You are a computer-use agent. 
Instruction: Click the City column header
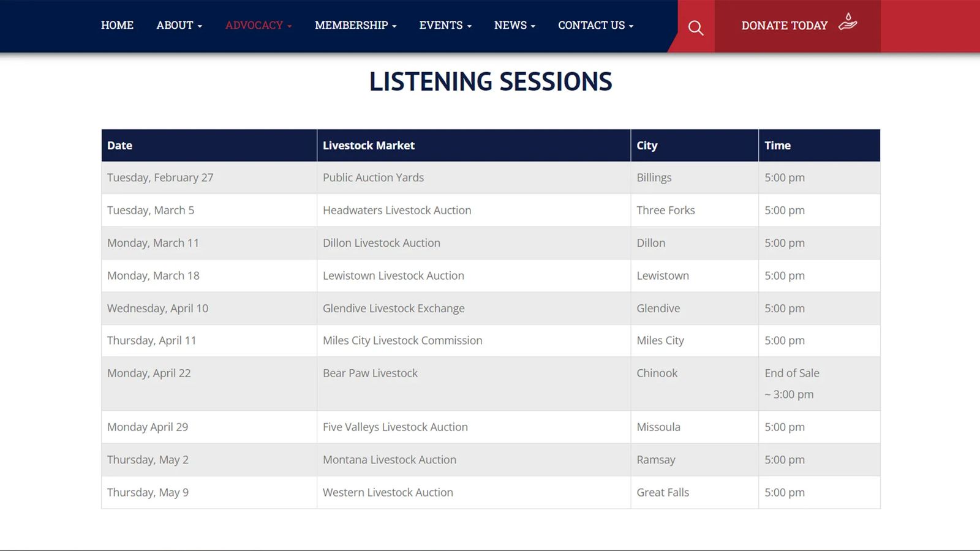(x=695, y=145)
